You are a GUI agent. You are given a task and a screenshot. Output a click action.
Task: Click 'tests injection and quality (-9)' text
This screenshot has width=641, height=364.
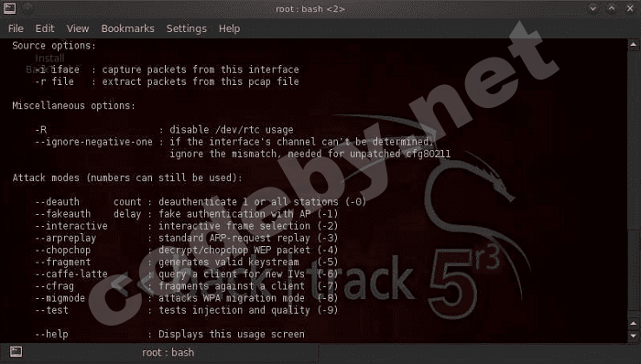pos(248,310)
